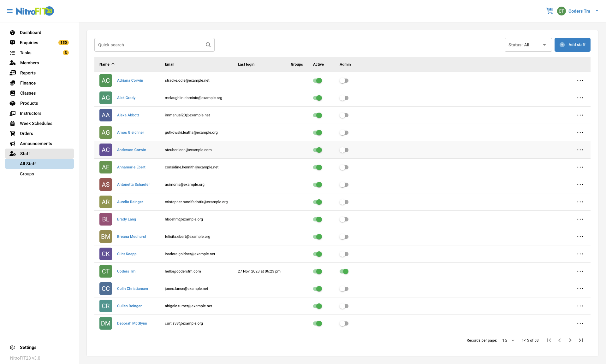This screenshot has height=364, width=606.
Task: Go to the last page of records
Action: [581, 340]
